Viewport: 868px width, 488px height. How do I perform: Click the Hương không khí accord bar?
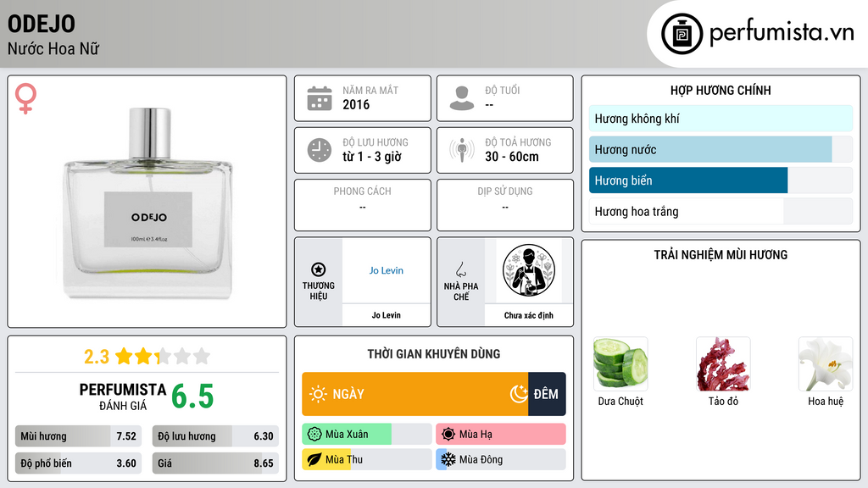(x=721, y=119)
